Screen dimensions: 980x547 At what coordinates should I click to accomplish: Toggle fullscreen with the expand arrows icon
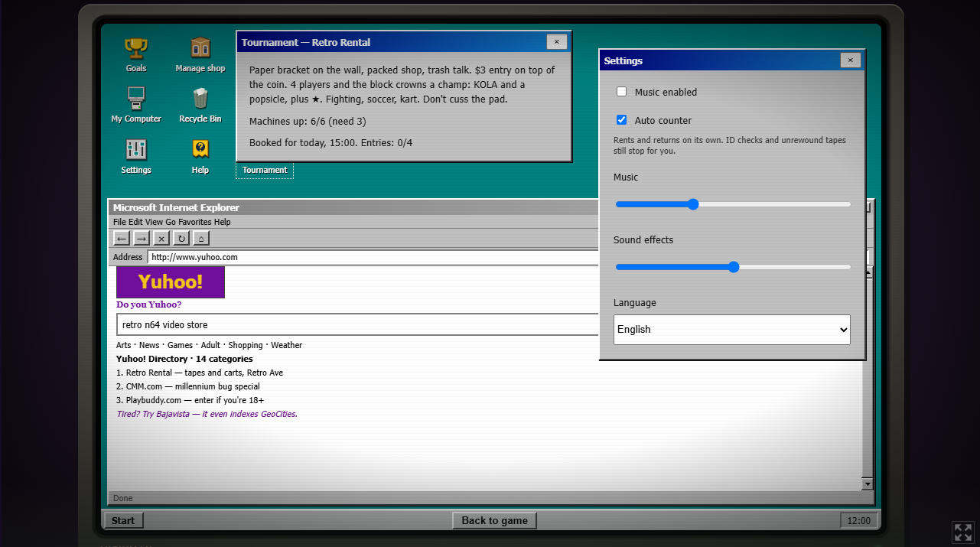[962, 532]
